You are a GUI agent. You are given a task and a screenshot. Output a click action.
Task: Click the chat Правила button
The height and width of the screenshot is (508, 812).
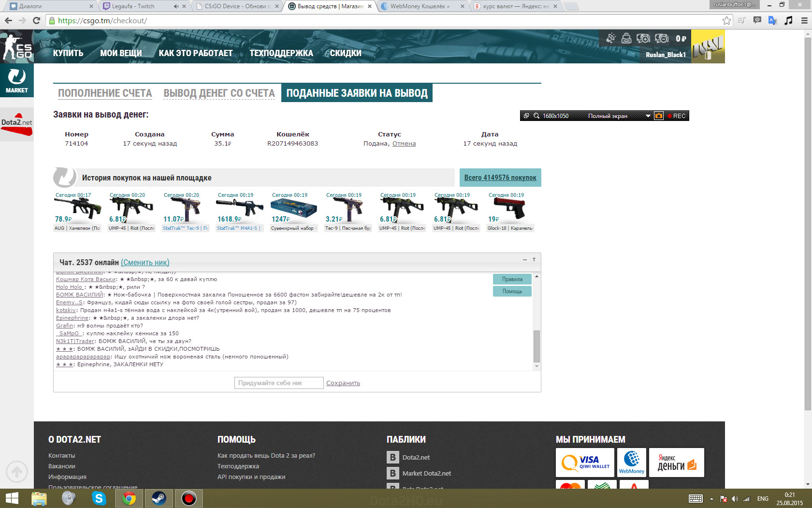tap(512, 279)
